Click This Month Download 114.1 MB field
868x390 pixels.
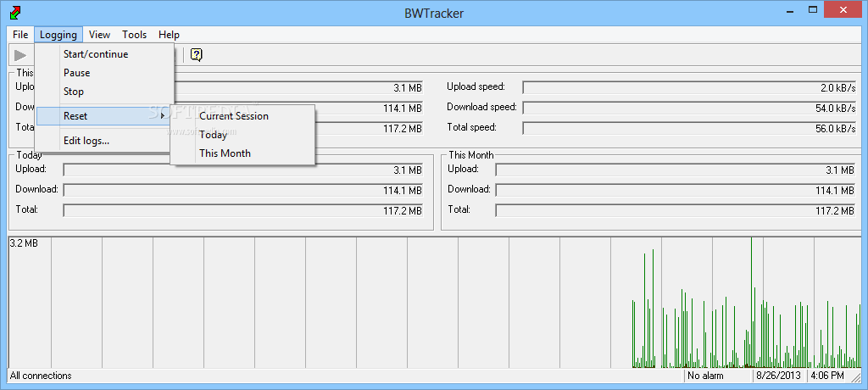click(x=676, y=191)
